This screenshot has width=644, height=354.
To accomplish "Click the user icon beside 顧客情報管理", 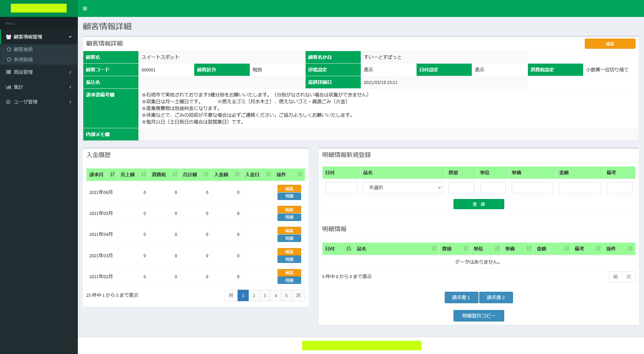I will click(8, 37).
